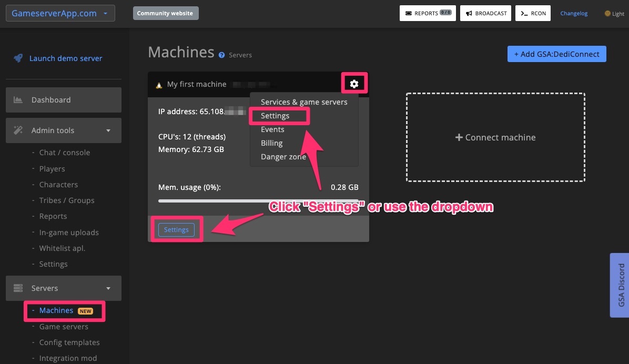629x364 pixels.
Task: Open Whitelist apl. in sidebar
Action: click(x=62, y=248)
